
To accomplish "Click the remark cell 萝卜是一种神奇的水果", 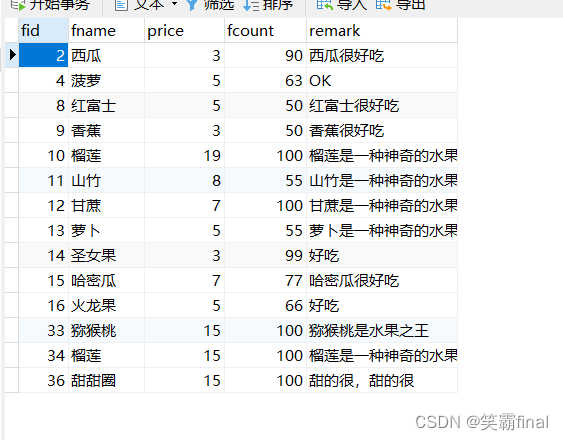I will pyautogui.click(x=382, y=231).
